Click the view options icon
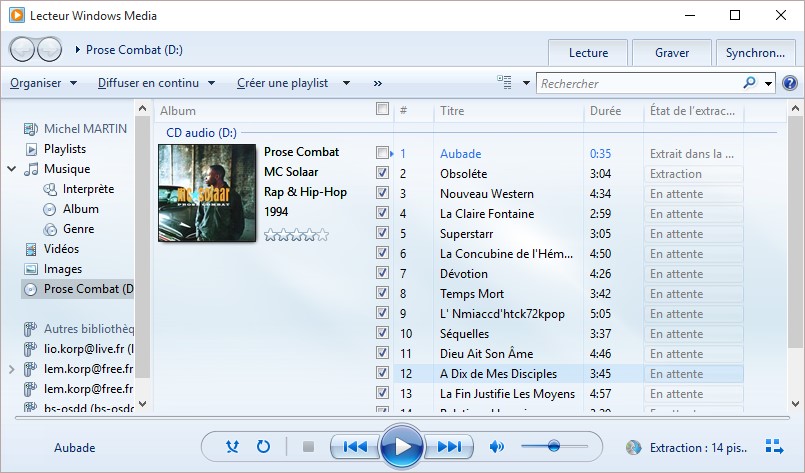This screenshot has height=473, width=805. [x=504, y=82]
